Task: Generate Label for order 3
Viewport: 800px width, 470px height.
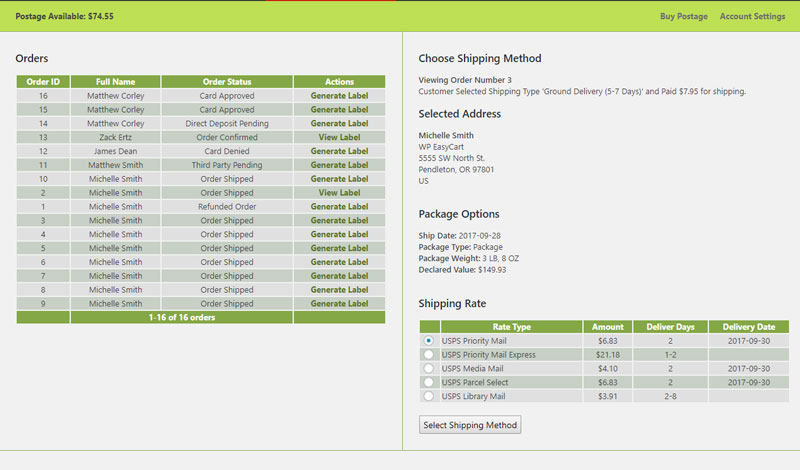Action: tap(339, 220)
